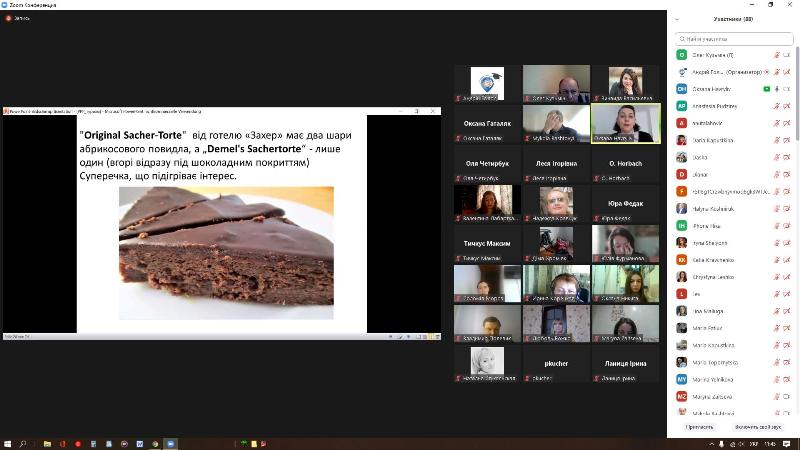Toggle camera icon in the Dasha row
800x450 pixels.
(787, 157)
